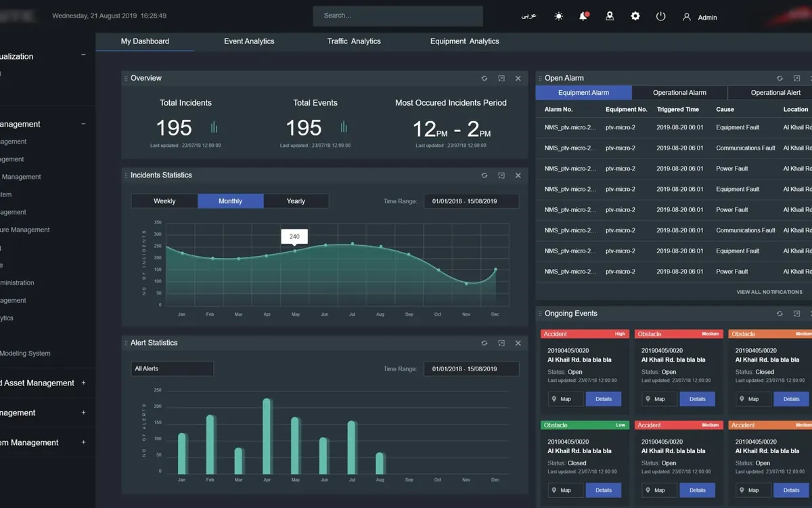This screenshot has width=812, height=508.
Task: Open Details on red Obstacle Medium card
Action: click(698, 399)
